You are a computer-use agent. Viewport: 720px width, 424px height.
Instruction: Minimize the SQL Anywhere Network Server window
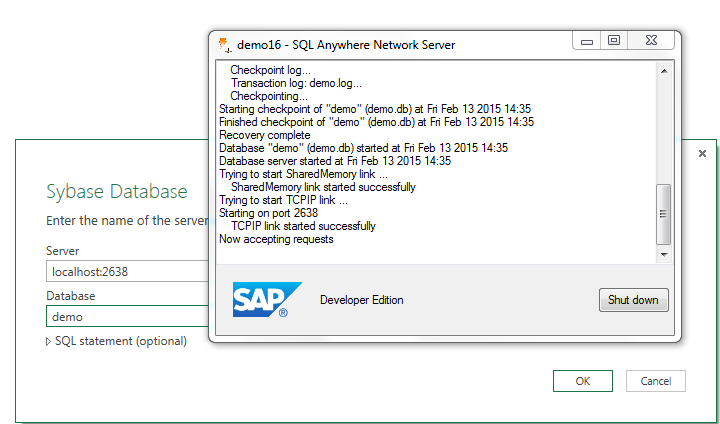587,41
